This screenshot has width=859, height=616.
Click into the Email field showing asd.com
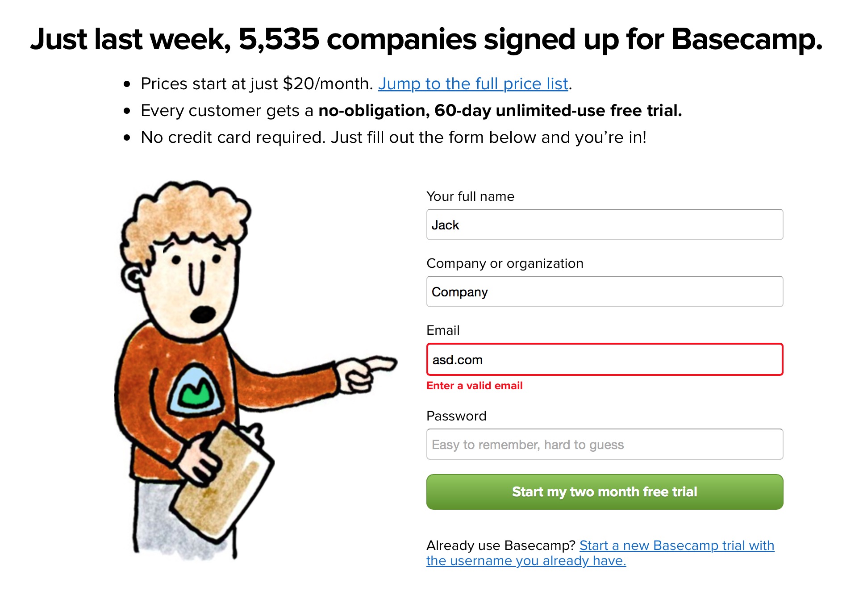[604, 359]
